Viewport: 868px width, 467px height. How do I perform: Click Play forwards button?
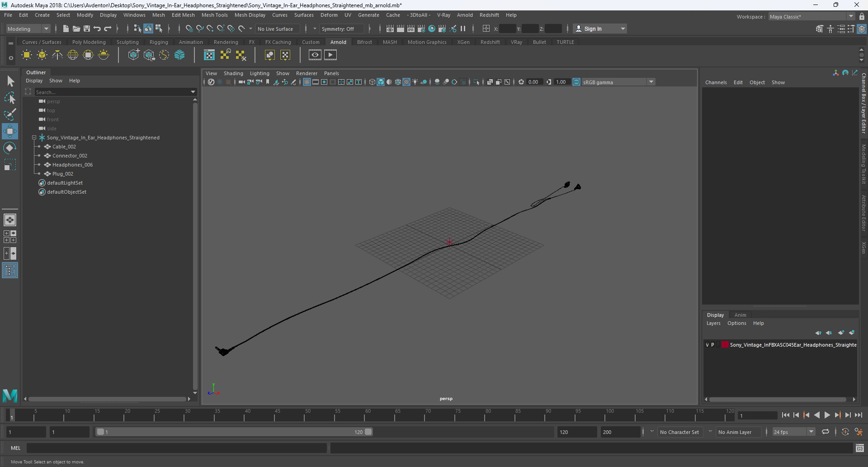click(827, 415)
